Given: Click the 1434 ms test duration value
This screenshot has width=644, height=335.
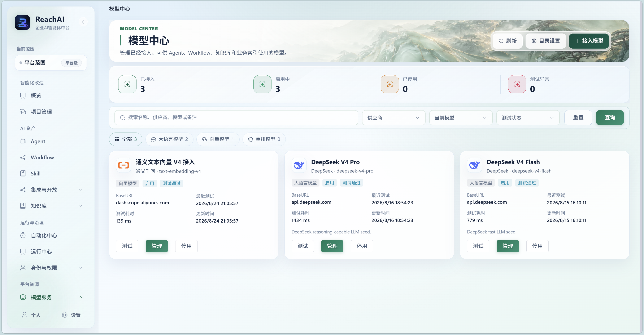Looking at the screenshot, I should [300, 220].
